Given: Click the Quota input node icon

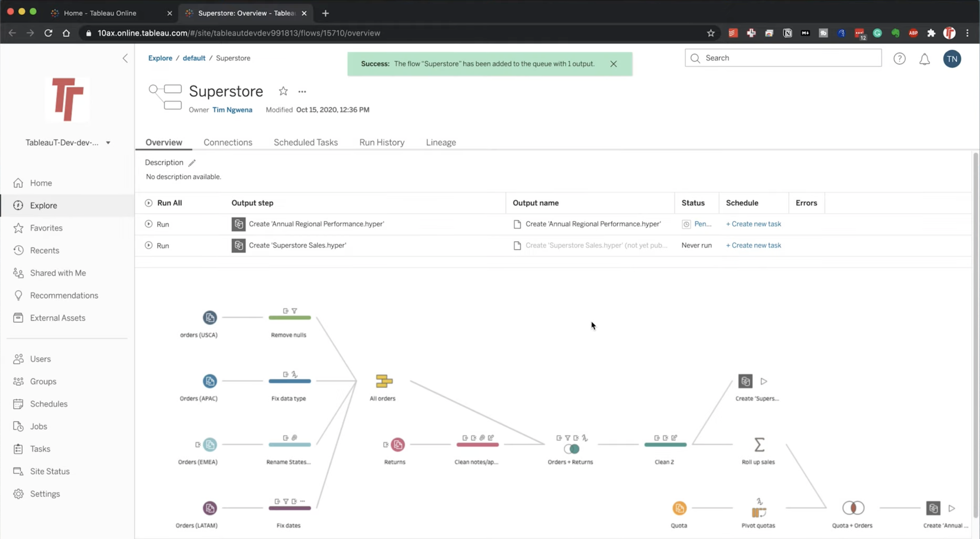Looking at the screenshot, I should pyautogui.click(x=679, y=508).
